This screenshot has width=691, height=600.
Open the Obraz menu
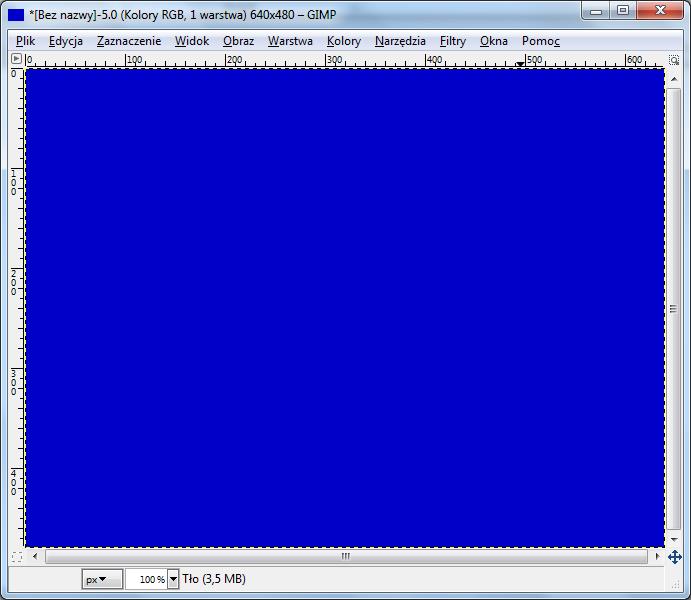(x=238, y=41)
